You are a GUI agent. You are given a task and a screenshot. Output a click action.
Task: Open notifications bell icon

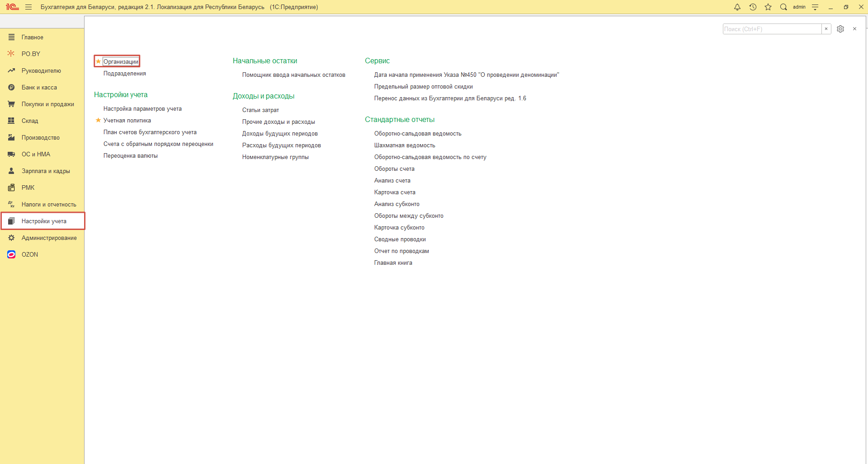click(737, 7)
